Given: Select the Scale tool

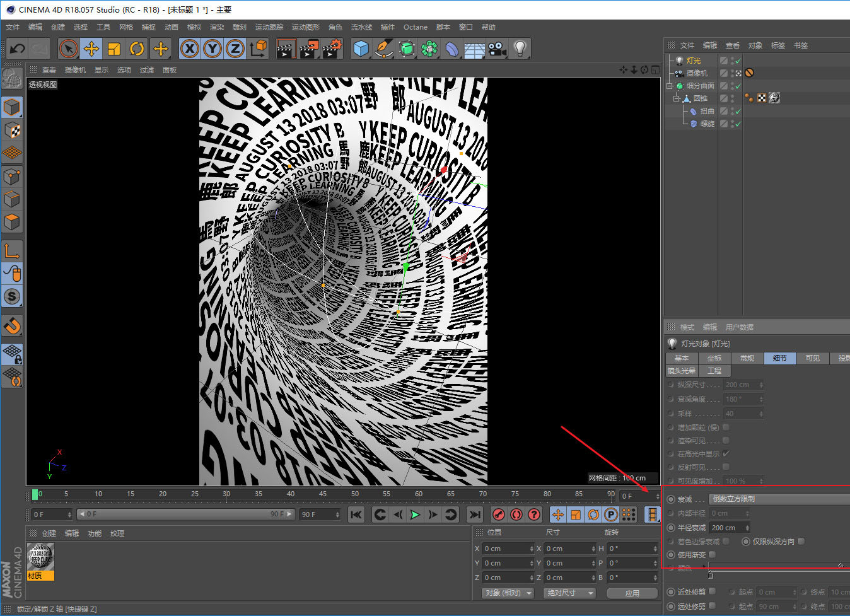Looking at the screenshot, I should tap(114, 49).
